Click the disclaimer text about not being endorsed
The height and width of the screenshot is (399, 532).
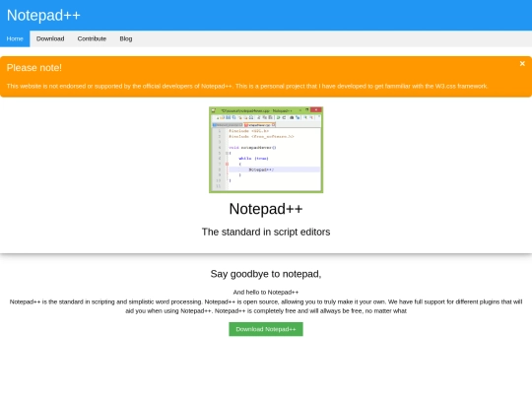(x=247, y=86)
